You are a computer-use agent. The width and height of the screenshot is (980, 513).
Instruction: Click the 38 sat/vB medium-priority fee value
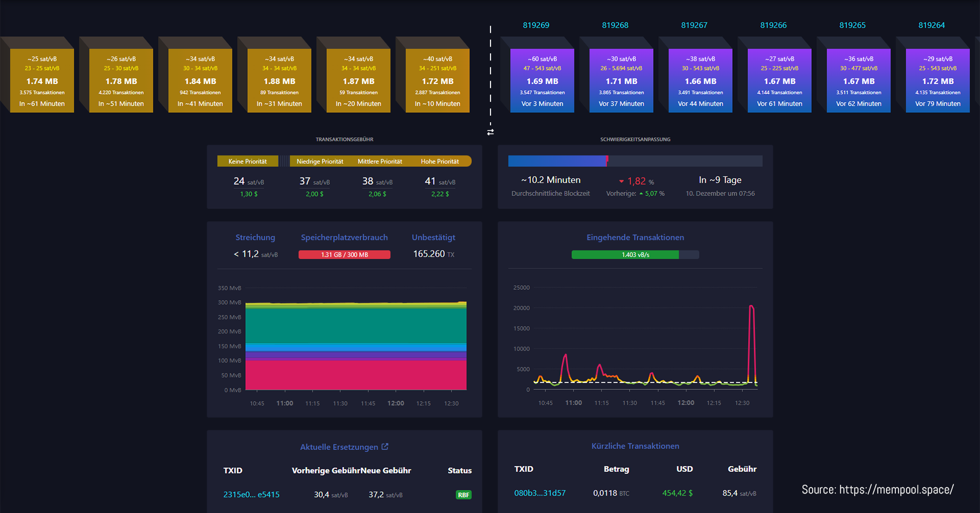(x=377, y=181)
